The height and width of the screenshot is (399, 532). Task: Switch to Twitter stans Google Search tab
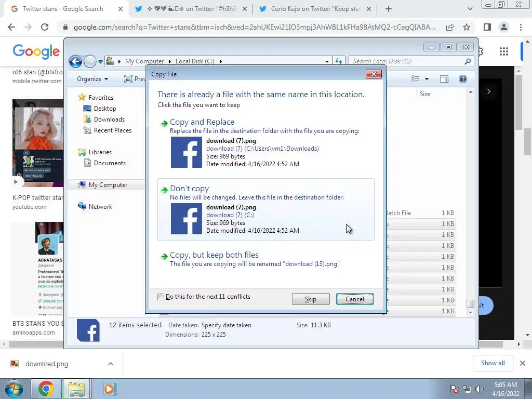[63, 9]
